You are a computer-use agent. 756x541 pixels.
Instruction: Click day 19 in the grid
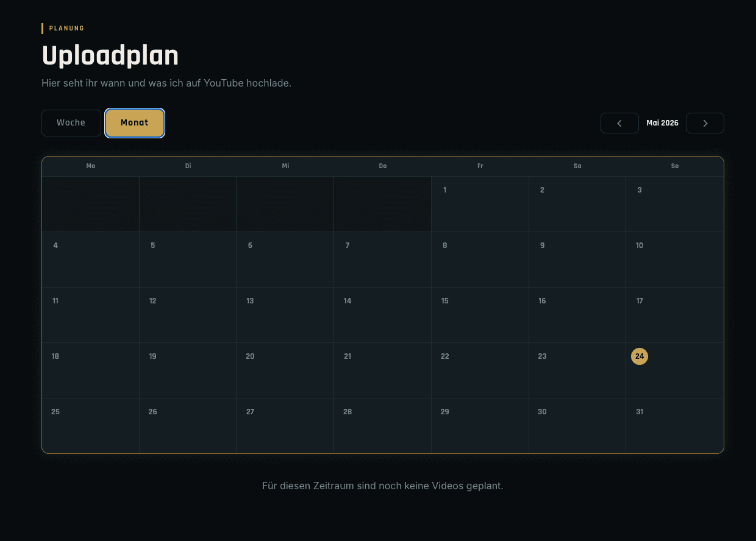pyautogui.click(x=188, y=370)
